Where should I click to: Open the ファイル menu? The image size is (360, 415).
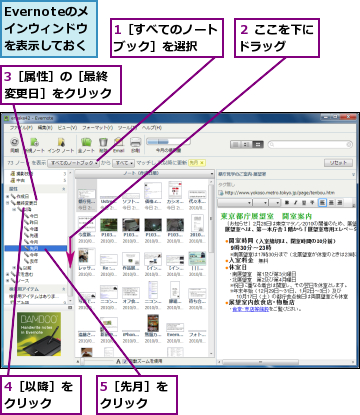point(21,128)
